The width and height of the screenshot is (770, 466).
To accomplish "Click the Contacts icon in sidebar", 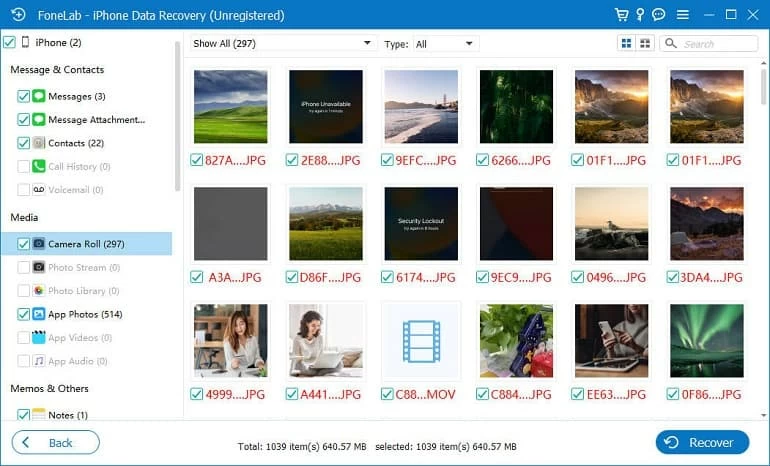I will [x=38, y=143].
